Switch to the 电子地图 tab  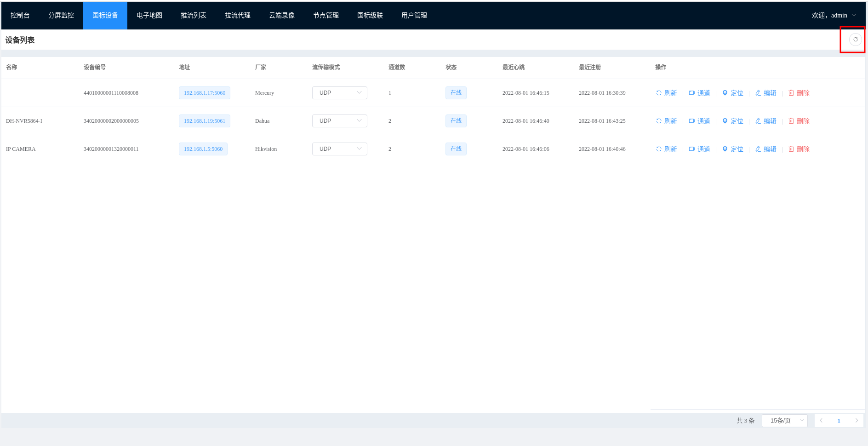coord(149,15)
